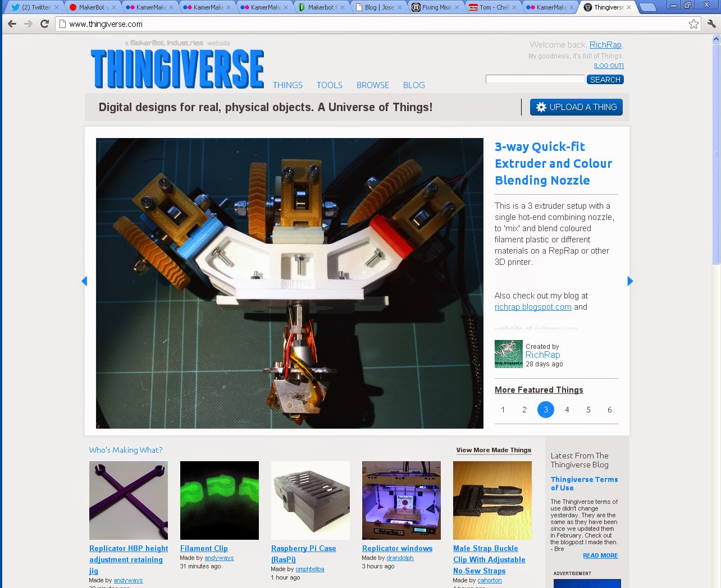This screenshot has height=588, width=721.
Task: Click More Featured Things link
Action: coord(539,390)
